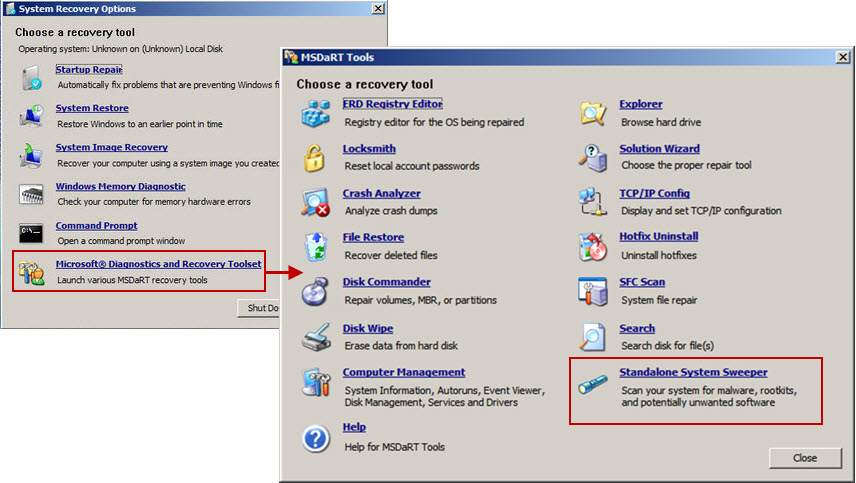Click the Startup Repair icon in System Recovery Options
Viewport: 856px width, 483px height.
click(x=32, y=78)
